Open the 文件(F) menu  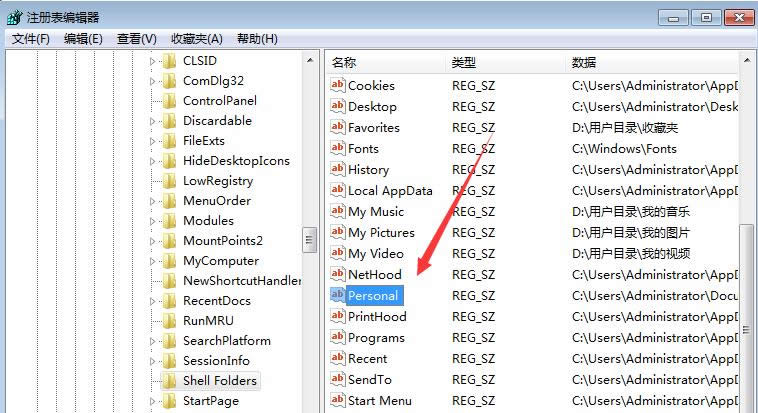(x=31, y=39)
